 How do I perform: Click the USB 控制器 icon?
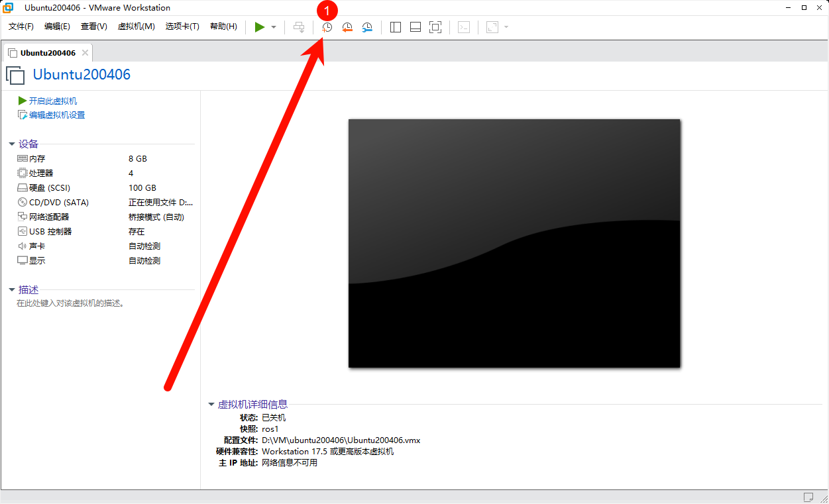pyautogui.click(x=23, y=232)
